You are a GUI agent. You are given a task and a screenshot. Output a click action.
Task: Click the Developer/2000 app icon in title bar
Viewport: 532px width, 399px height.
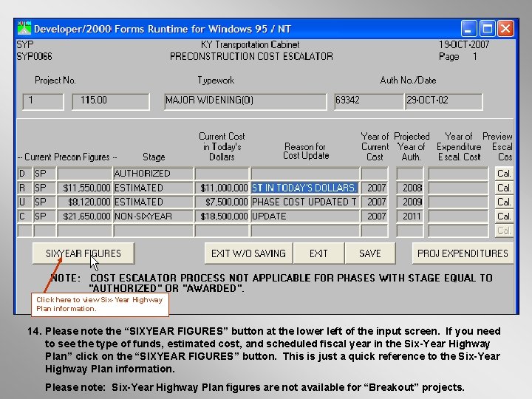[24, 29]
